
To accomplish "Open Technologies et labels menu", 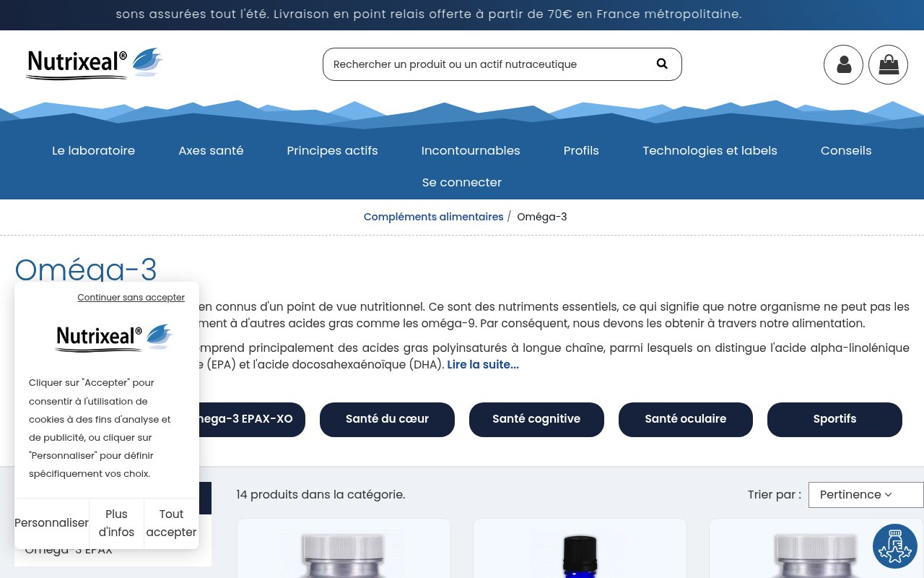I will coord(710,150).
